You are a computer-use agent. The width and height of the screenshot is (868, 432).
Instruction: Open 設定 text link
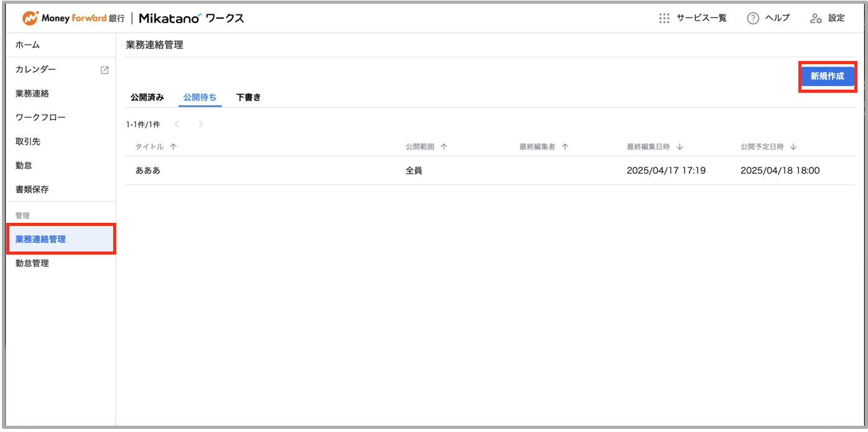[x=836, y=18]
